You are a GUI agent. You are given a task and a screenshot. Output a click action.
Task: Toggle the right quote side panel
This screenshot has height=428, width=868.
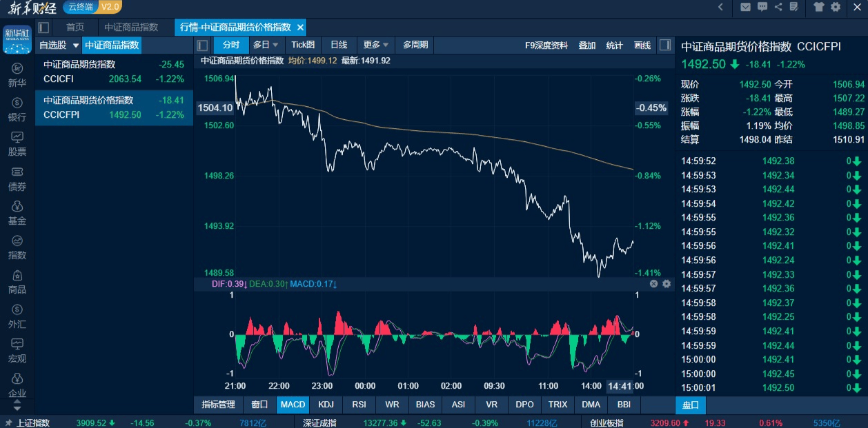coord(664,45)
